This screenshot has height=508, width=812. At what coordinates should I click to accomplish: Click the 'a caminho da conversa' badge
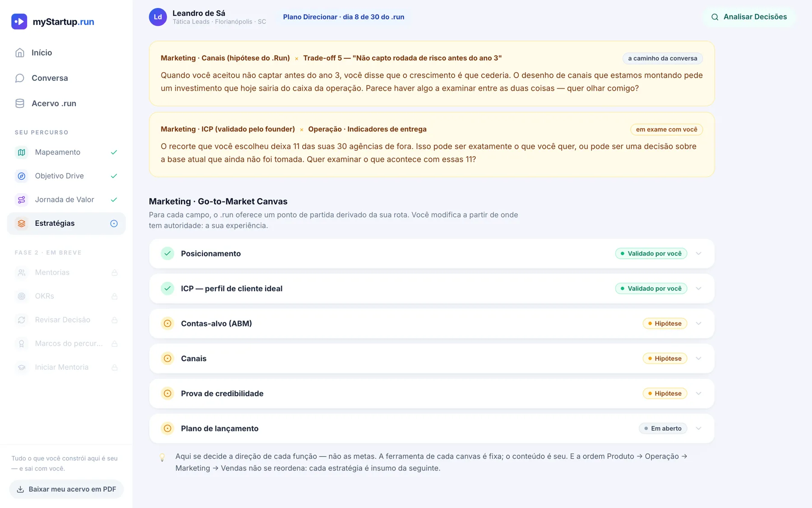click(x=662, y=58)
